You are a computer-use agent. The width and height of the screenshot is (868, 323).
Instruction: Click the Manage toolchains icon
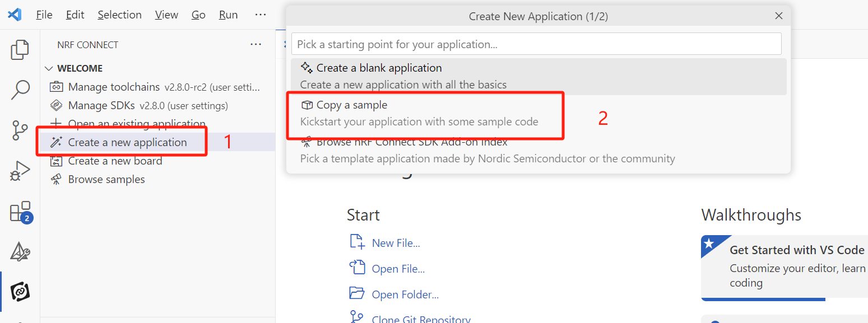pyautogui.click(x=56, y=87)
